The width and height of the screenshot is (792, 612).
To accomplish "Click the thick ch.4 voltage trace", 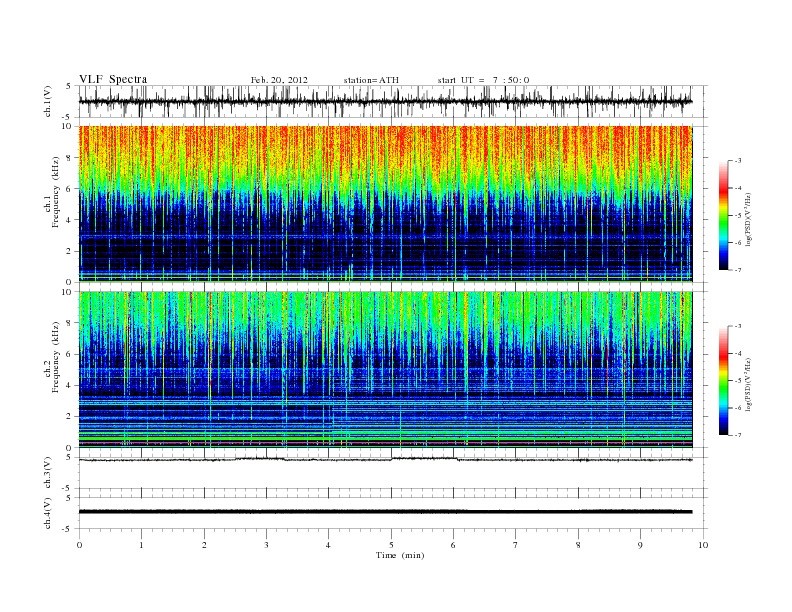I will pyautogui.click(x=385, y=512).
